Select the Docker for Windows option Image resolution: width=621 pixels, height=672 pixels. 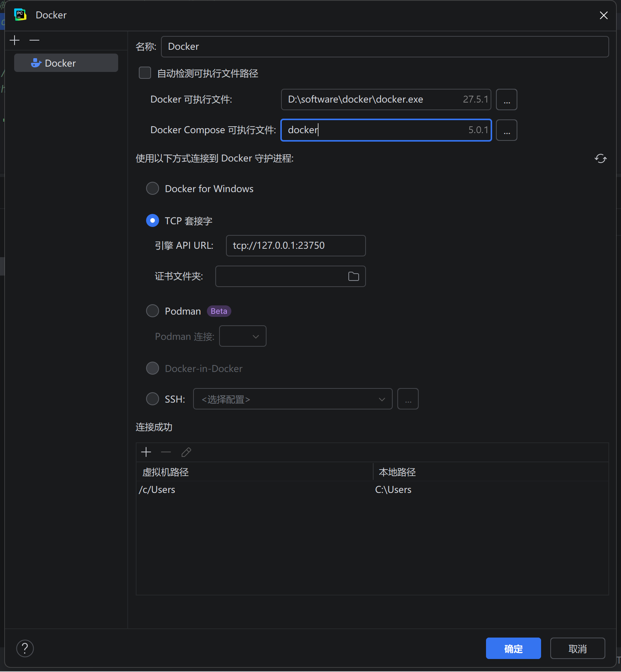[x=153, y=188]
